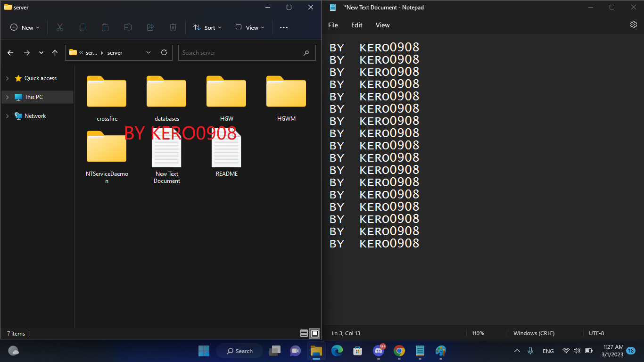644x362 pixels.
Task: Open the Edit menu in Notepad
Action: click(356, 25)
